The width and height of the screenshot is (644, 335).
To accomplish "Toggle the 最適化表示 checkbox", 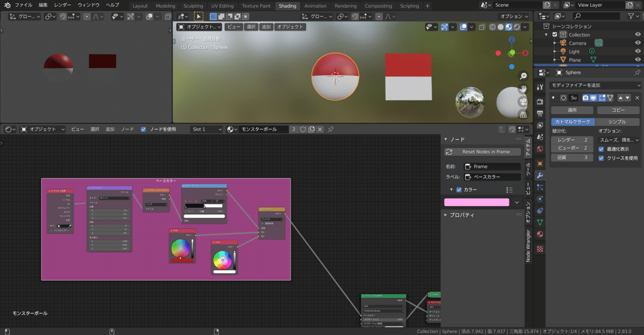I will pos(602,149).
